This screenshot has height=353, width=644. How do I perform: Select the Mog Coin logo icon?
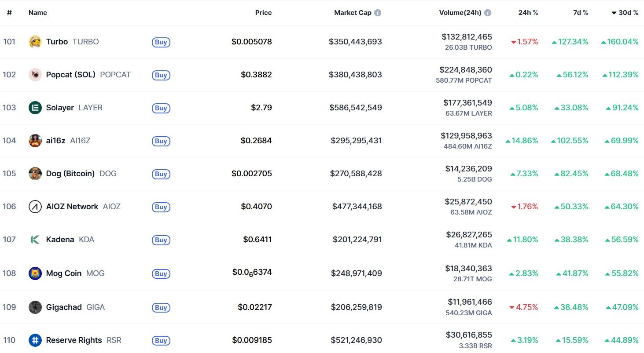(35, 273)
